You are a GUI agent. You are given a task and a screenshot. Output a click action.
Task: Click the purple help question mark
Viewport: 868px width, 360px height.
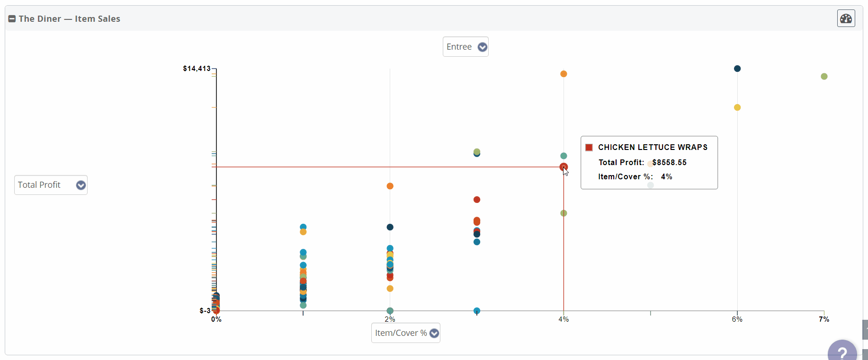[842, 352]
